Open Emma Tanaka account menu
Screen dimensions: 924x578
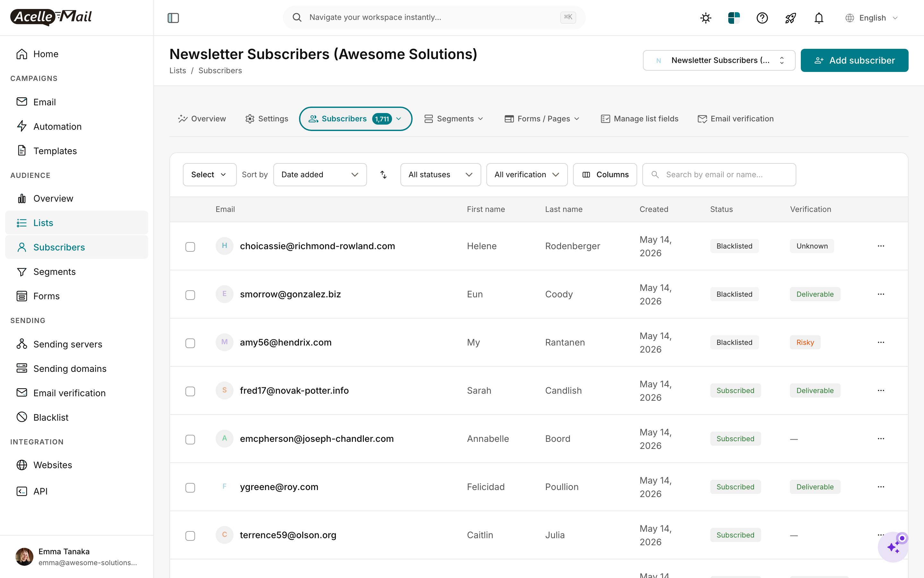coord(76,557)
